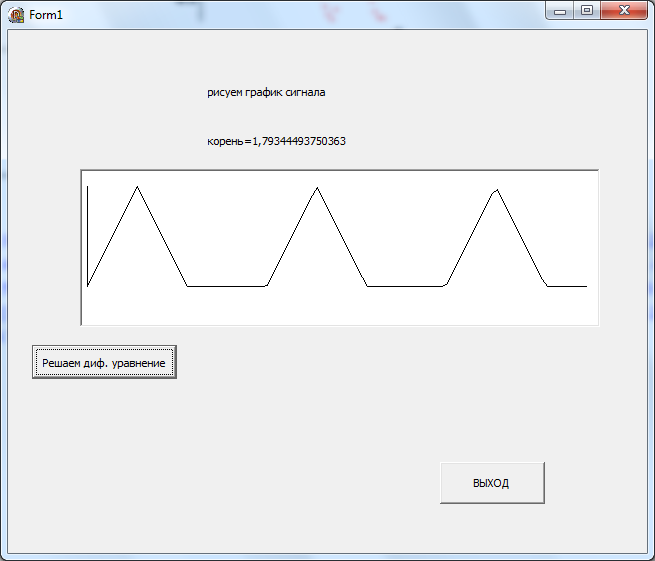The image size is (655, 561).
Task: Click the signal graph drawing area
Action: [340, 248]
